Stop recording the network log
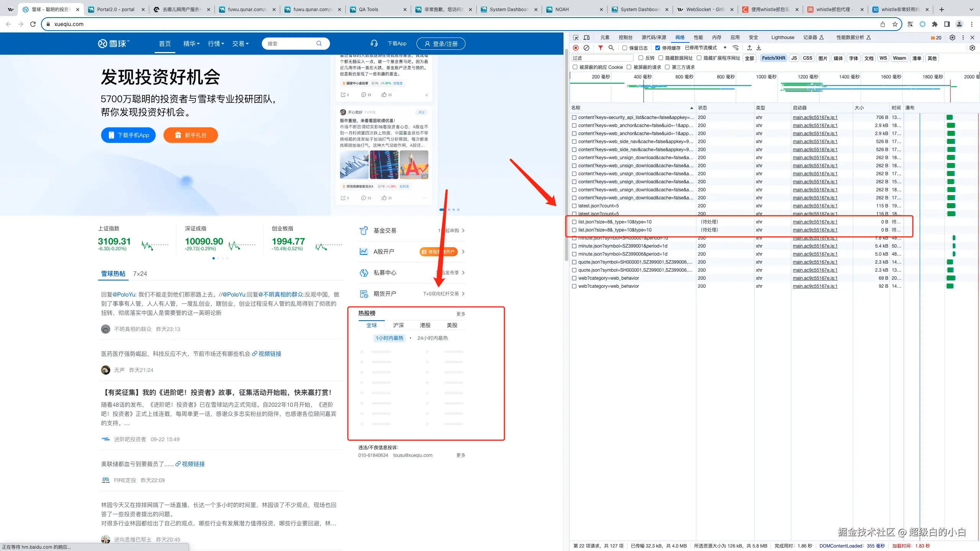This screenshot has height=551, width=980. pyautogui.click(x=576, y=48)
